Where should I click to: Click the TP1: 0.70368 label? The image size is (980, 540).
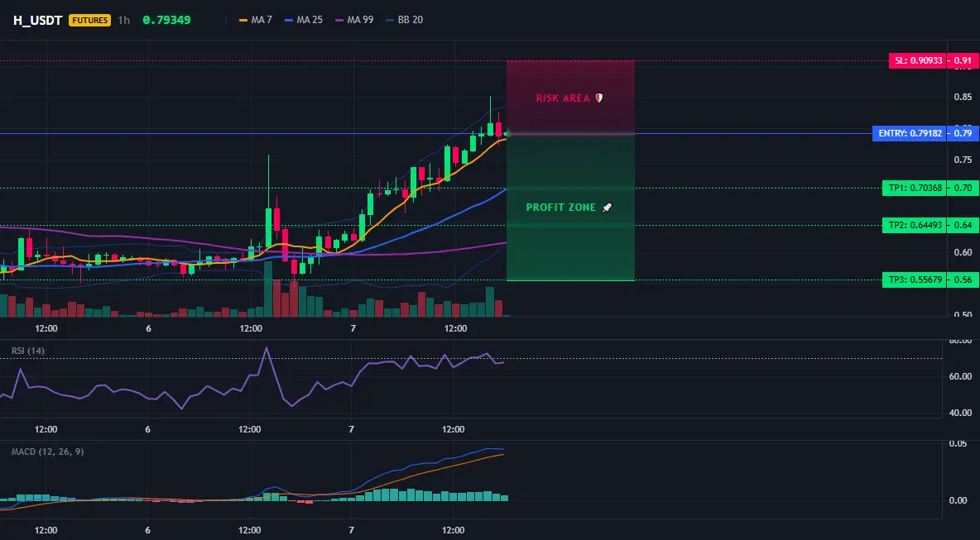(914, 188)
